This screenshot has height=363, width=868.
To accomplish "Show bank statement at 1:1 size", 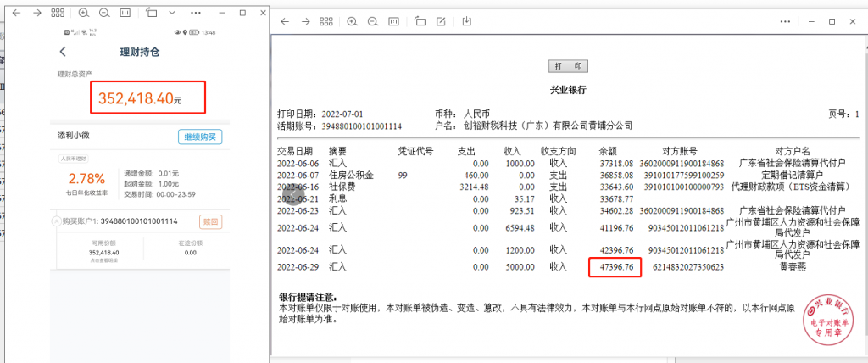I will (x=393, y=21).
